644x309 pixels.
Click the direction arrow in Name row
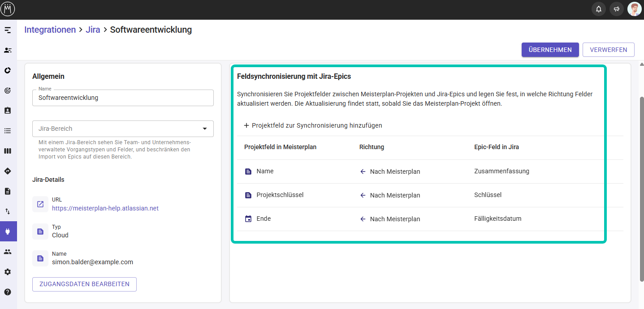pos(363,172)
